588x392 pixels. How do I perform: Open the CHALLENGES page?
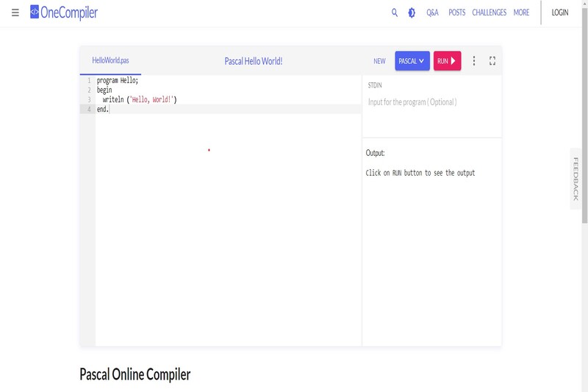click(x=489, y=13)
